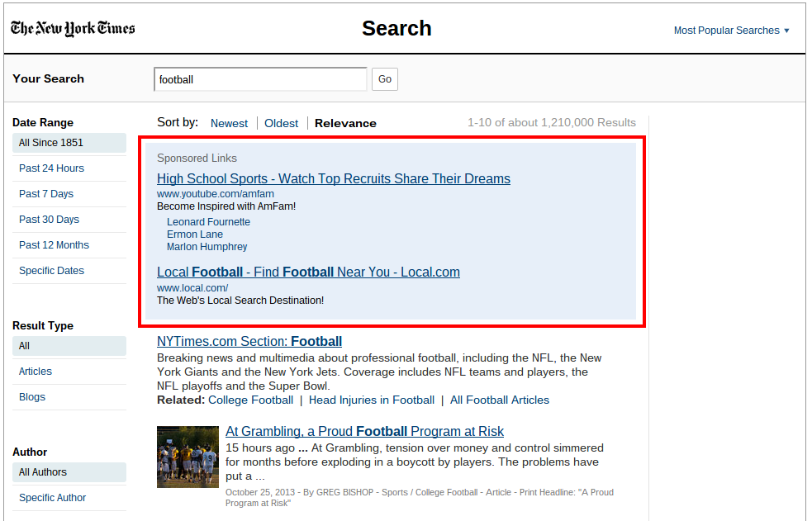Click the October 25, 2013 article byline
The width and height of the screenshot is (812, 521).
420,497
